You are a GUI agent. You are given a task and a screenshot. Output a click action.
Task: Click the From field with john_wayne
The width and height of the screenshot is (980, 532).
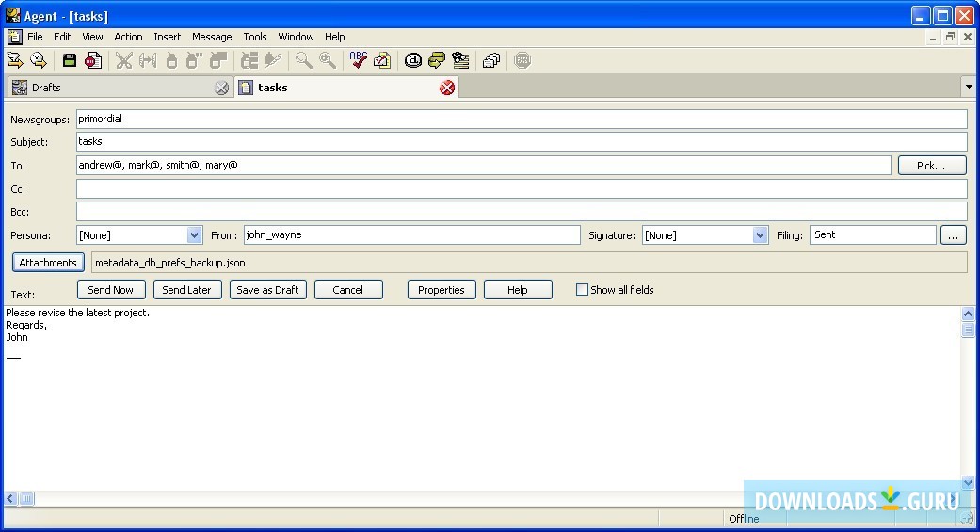pos(412,235)
